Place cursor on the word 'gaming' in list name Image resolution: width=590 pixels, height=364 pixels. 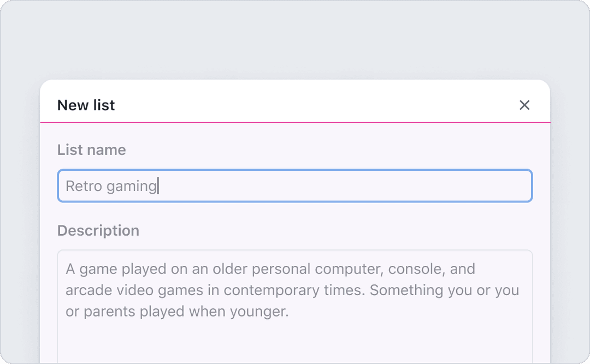(x=132, y=187)
